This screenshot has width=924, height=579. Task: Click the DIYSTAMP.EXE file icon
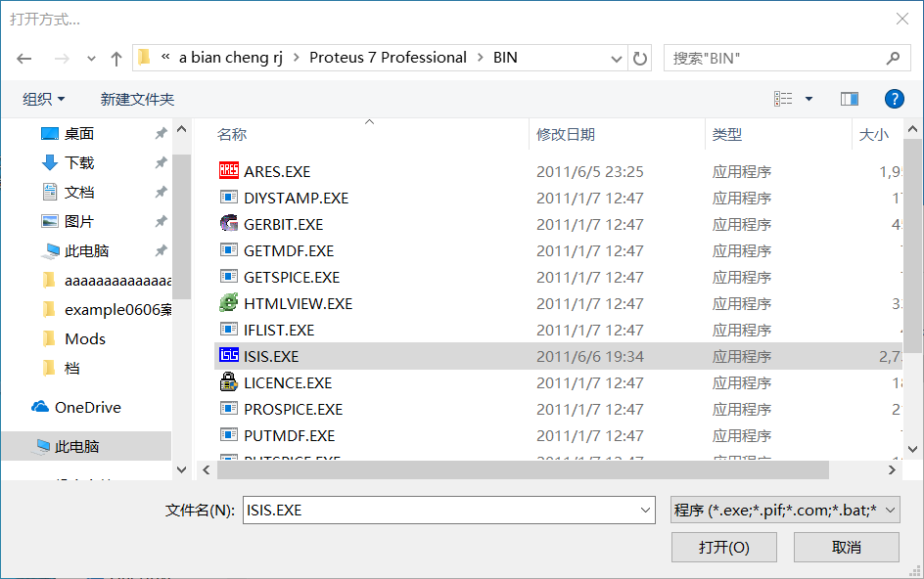pyautogui.click(x=229, y=198)
